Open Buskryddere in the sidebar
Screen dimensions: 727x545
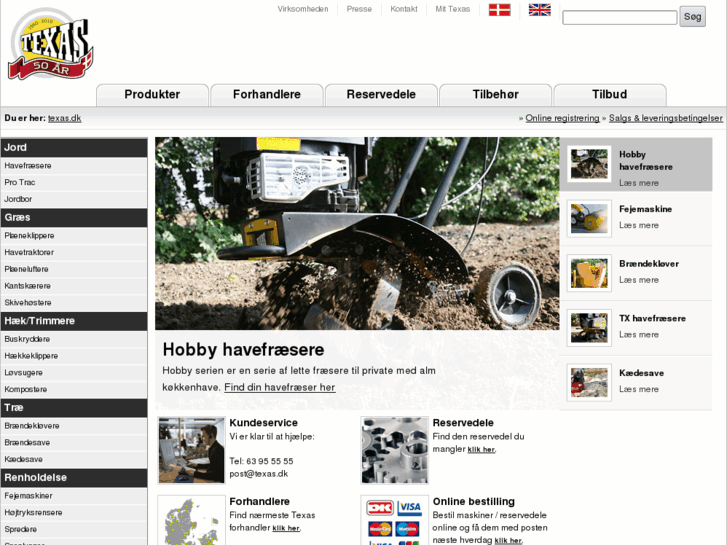click(74, 339)
